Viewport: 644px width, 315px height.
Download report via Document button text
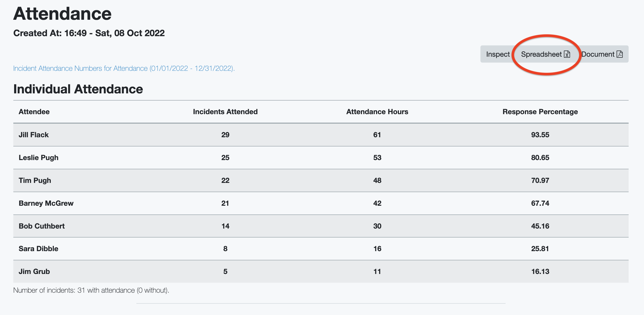[x=598, y=54]
